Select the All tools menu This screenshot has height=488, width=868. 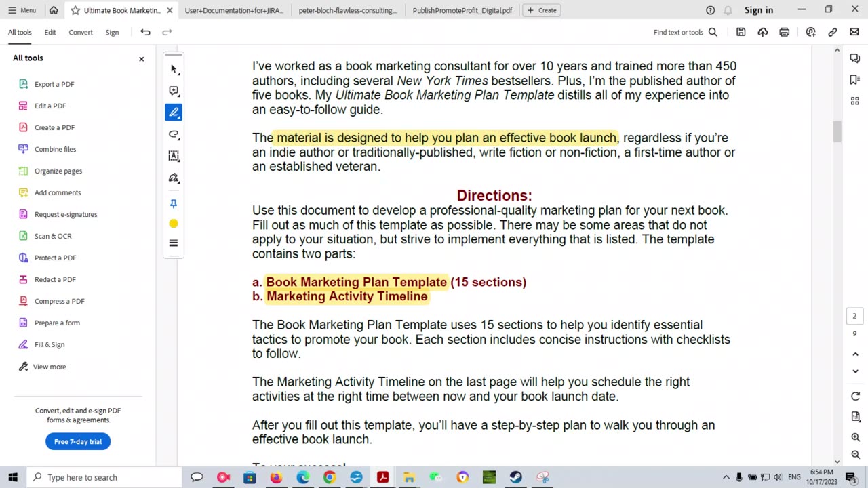[x=20, y=32]
